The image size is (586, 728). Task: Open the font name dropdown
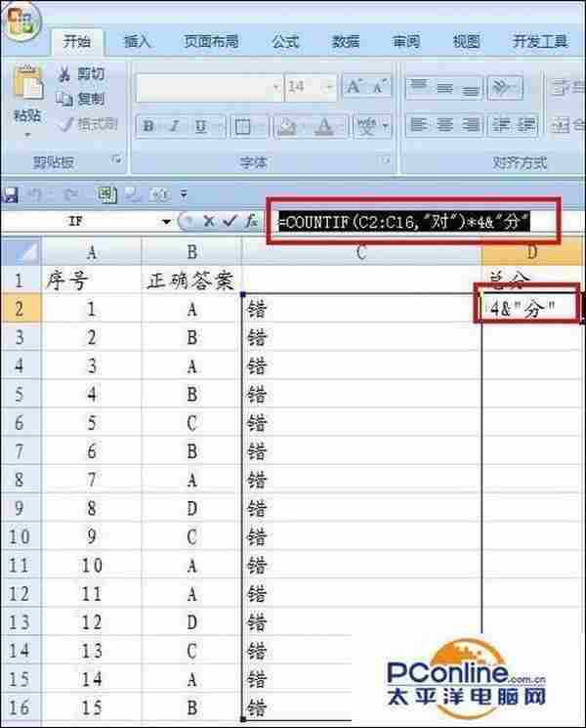[x=272, y=87]
